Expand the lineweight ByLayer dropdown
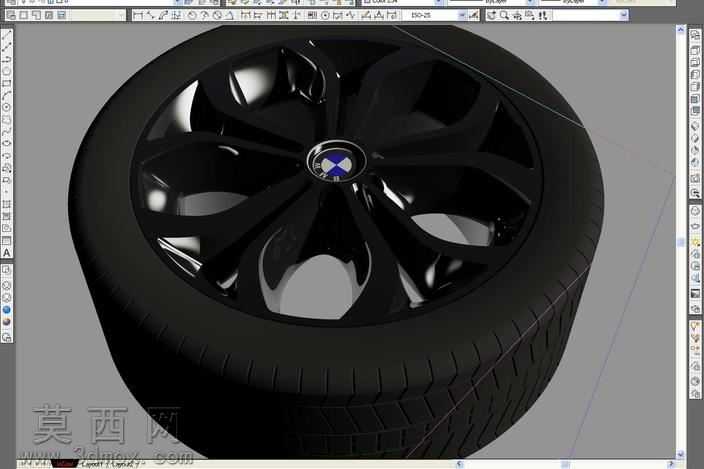Image resolution: width=704 pixels, height=469 pixels. coord(602,2)
